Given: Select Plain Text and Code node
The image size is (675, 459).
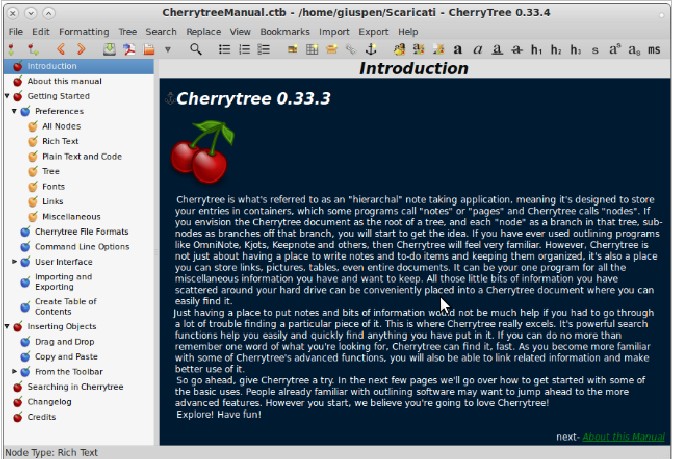Looking at the screenshot, I should (82, 156).
